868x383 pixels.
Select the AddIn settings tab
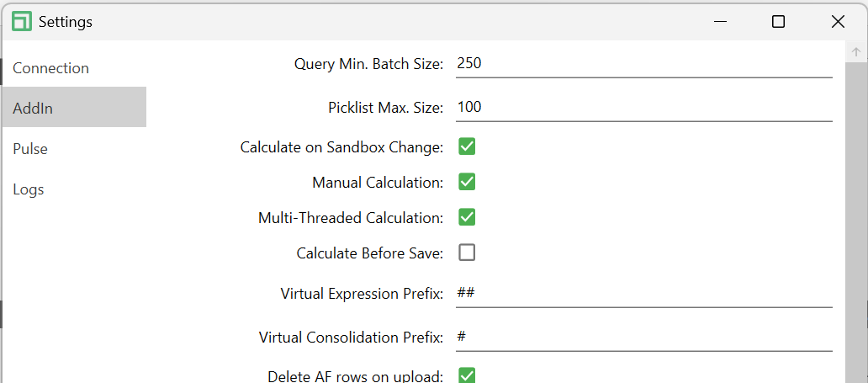(34, 108)
